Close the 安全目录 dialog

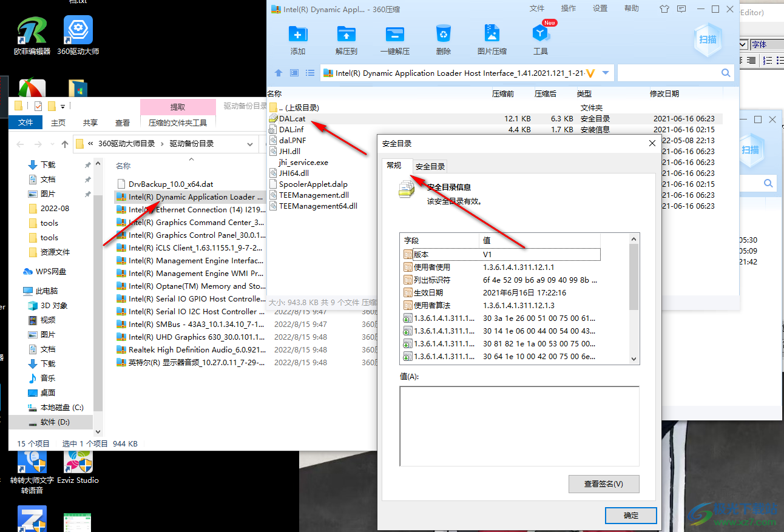tap(652, 144)
